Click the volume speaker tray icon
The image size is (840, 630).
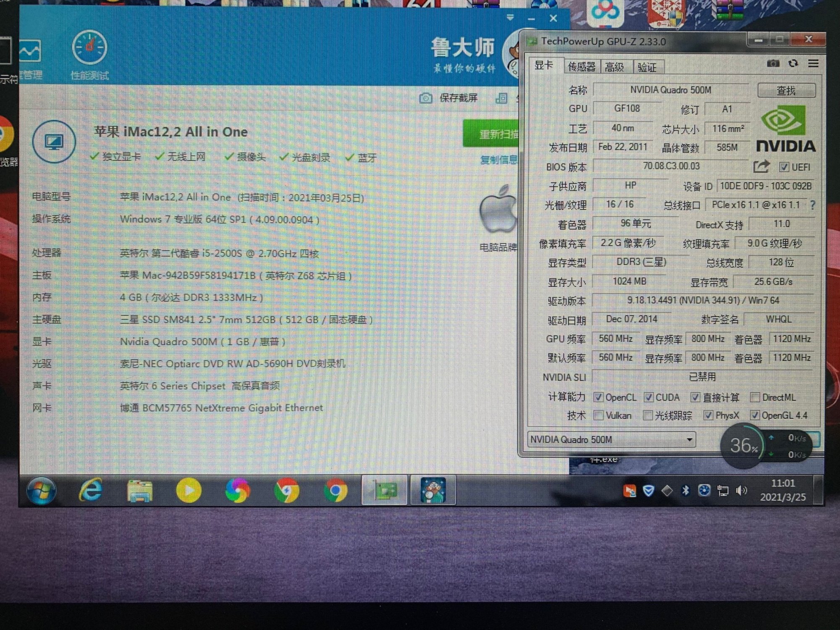coord(741,491)
